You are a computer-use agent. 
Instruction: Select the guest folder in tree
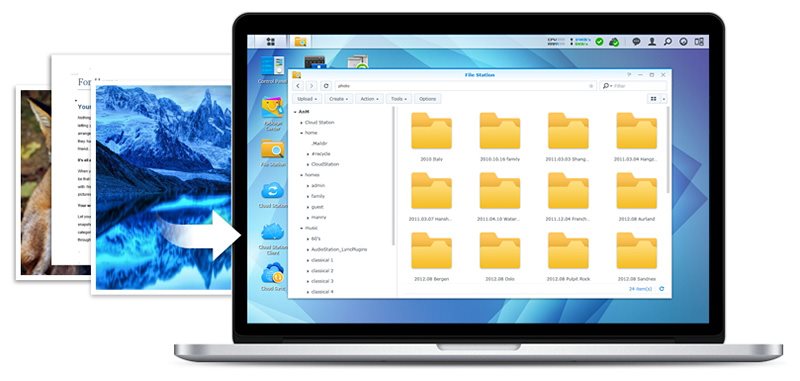click(x=317, y=207)
